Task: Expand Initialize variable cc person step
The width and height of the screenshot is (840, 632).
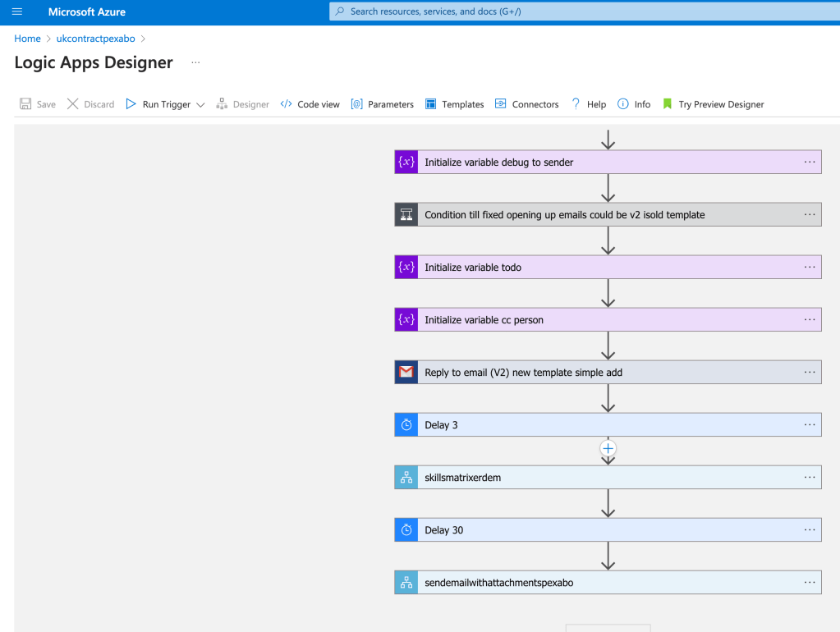Action: point(608,320)
